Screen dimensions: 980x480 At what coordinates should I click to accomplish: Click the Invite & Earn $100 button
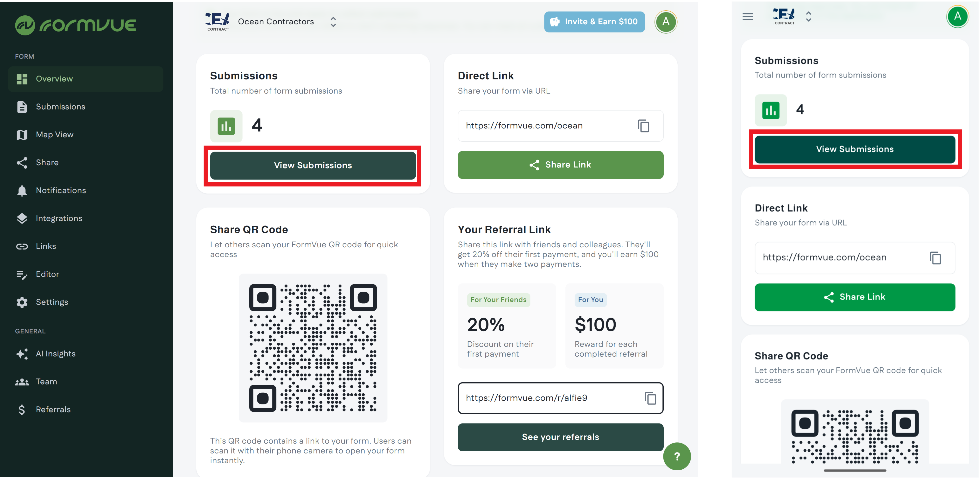[x=594, y=22]
